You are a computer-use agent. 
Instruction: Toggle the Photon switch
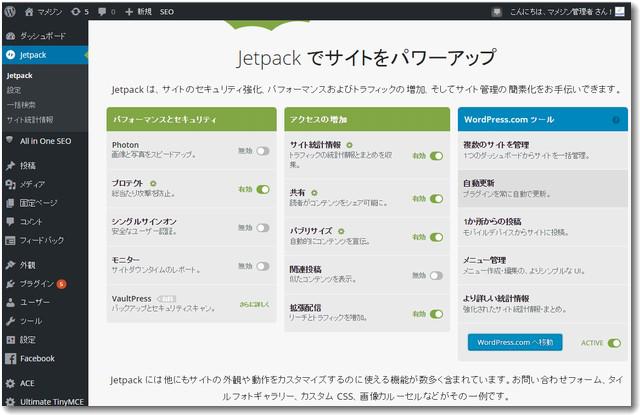[x=263, y=151]
